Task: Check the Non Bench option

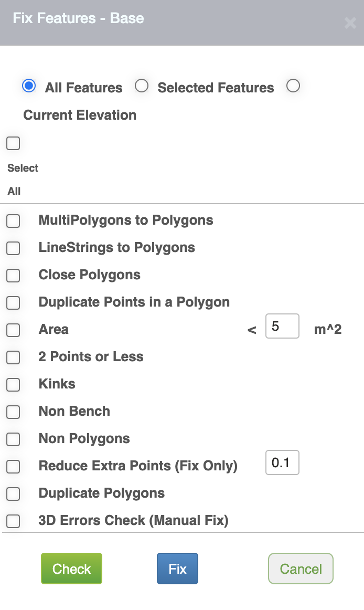Action: [x=13, y=412]
